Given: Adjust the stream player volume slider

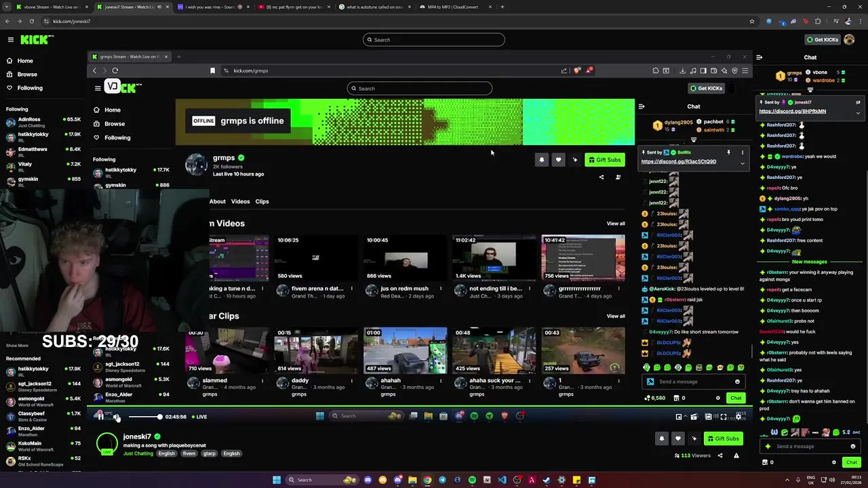Looking at the screenshot, I should pyautogui.click(x=145, y=417).
